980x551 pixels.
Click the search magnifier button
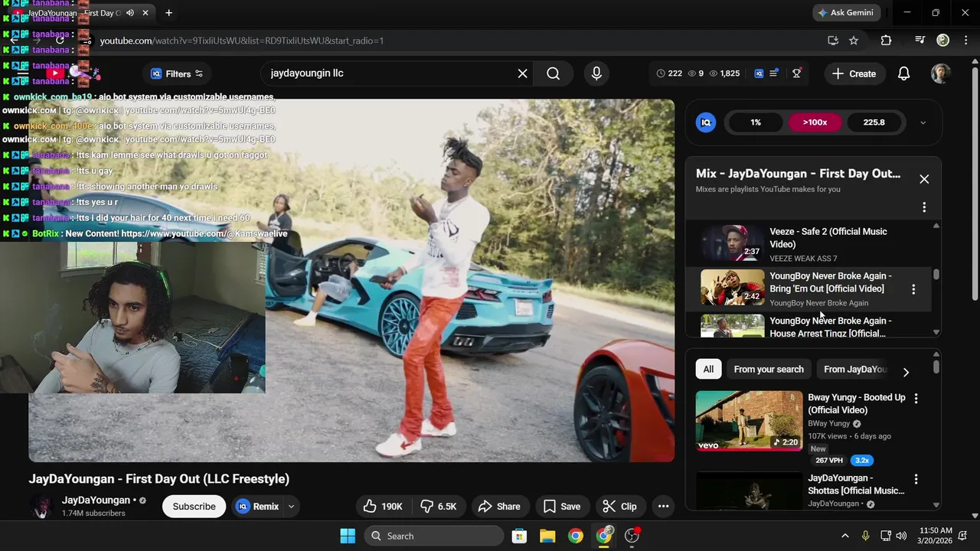tap(553, 73)
